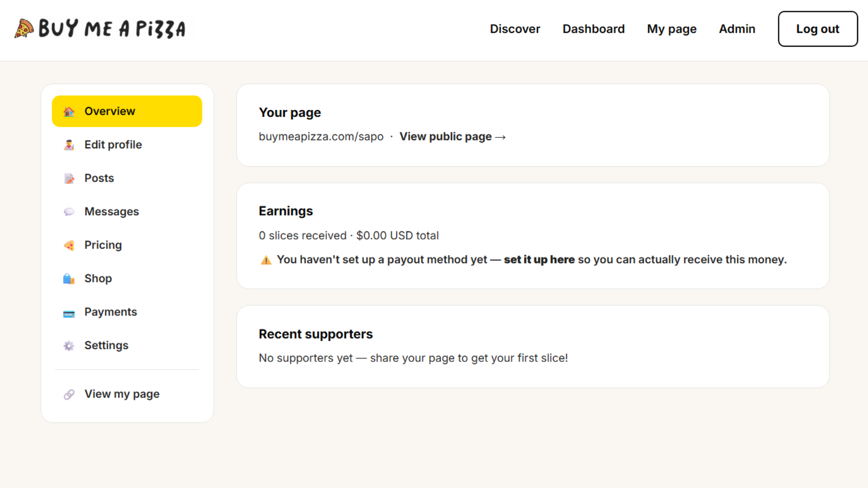
Task: Click the 'set it up here' payout link
Action: pos(539,259)
